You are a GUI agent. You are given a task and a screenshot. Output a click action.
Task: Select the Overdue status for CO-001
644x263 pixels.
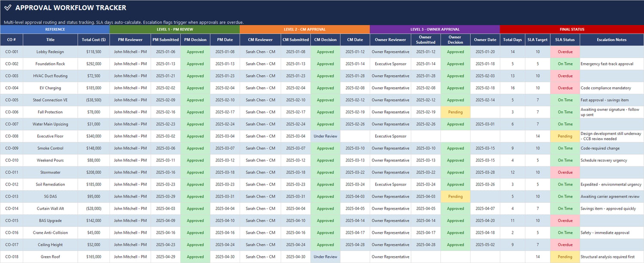pyautogui.click(x=565, y=52)
